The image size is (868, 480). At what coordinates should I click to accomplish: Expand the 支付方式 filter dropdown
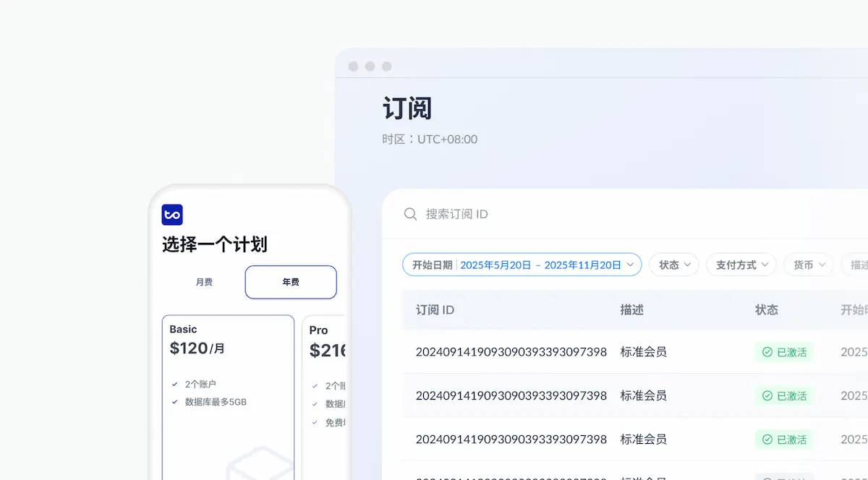(741, 265)
